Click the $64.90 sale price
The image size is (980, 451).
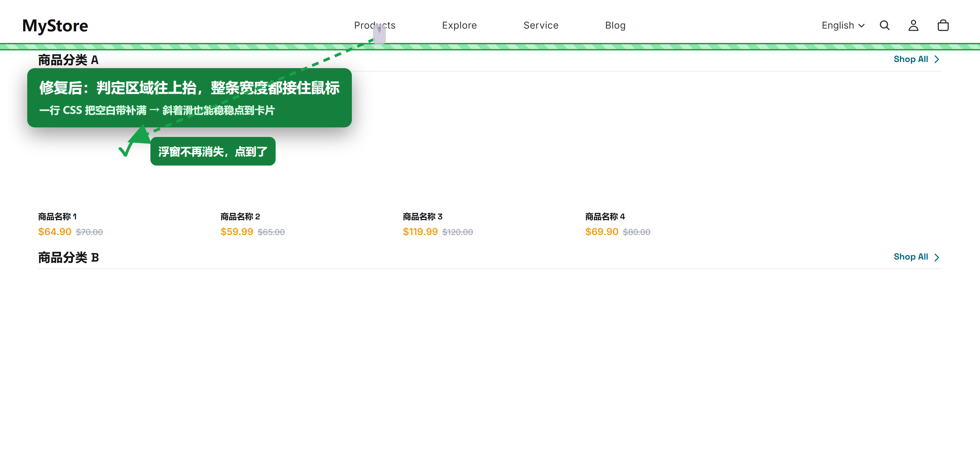click(55, 232)
